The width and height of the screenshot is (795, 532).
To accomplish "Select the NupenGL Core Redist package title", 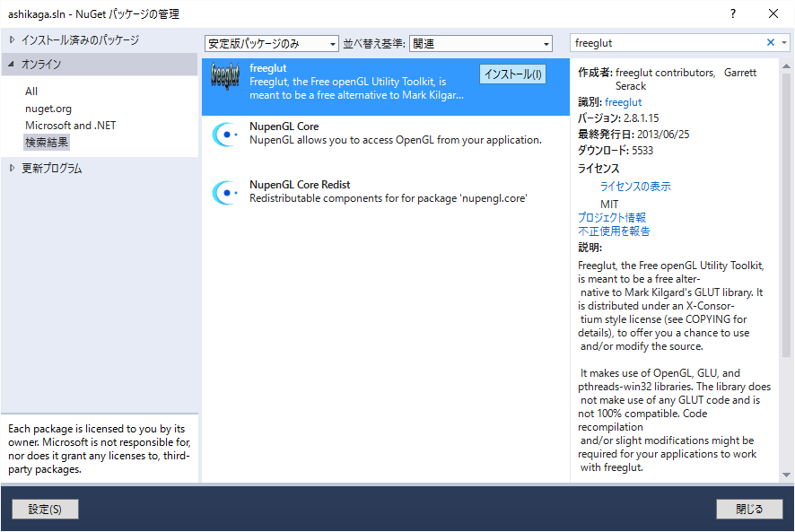I will coord(300,185).
